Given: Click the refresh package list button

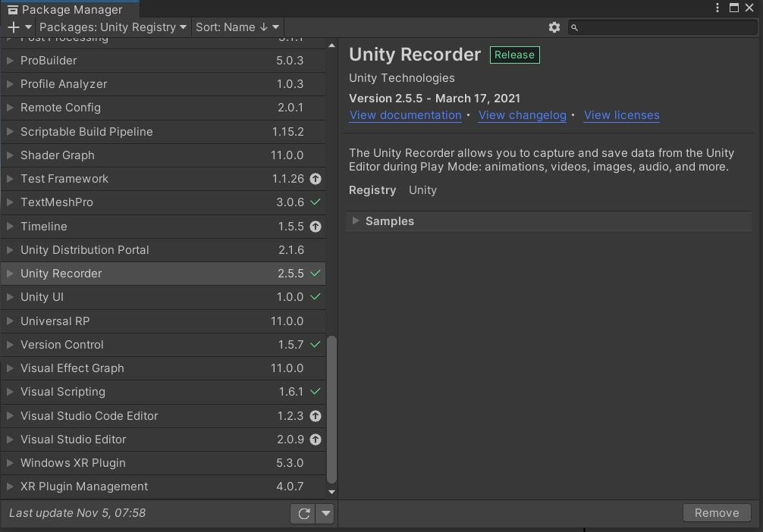Looking at the screenshot, I should point(303,514).
